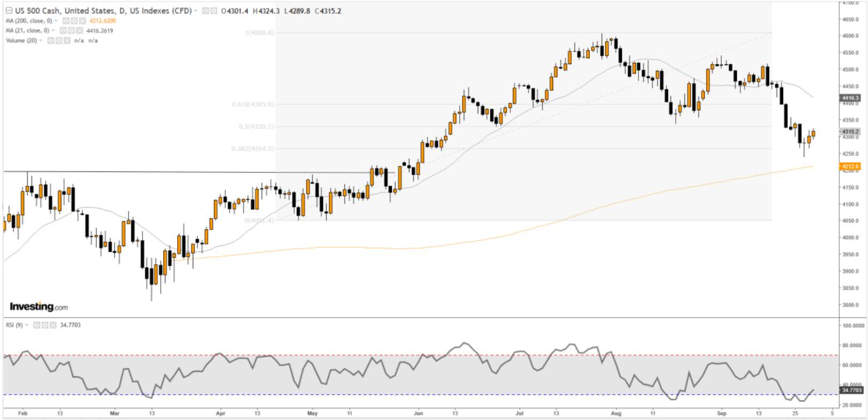Select the 0.618 (4395.9) Fibonacci level label
This screenshot has width=868, height=420.
pyautogui.click(x=252, y=105)
